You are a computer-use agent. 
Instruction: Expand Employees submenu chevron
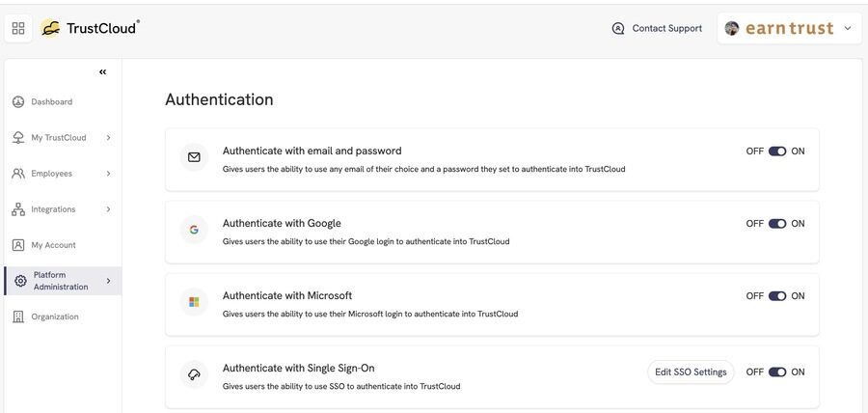point(108,174)
